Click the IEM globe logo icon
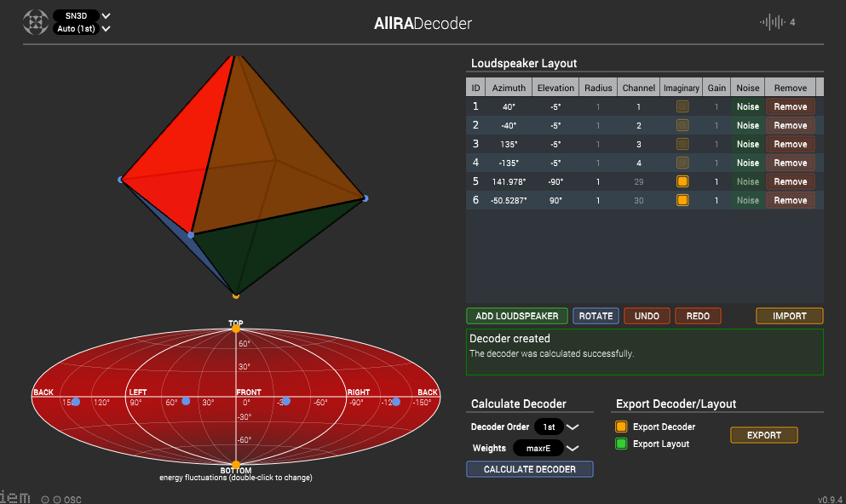The height and width of the screenshot is (504, 846). click(34, 21)
